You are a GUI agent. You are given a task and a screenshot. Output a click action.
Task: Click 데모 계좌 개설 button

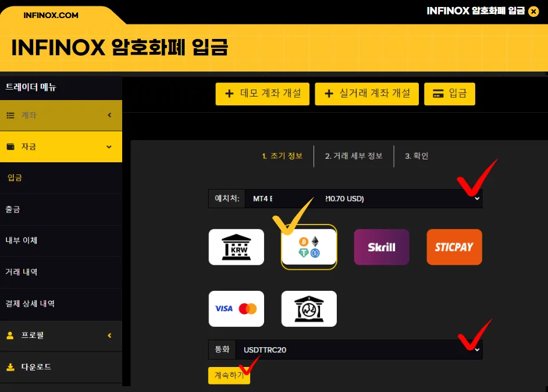coord(262,94)
